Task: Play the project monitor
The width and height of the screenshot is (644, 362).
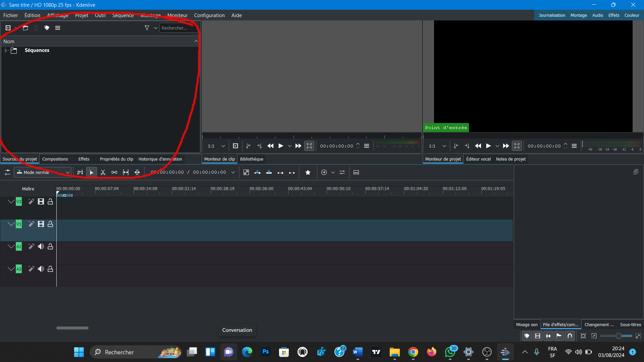Action: [x=488, y=146]
